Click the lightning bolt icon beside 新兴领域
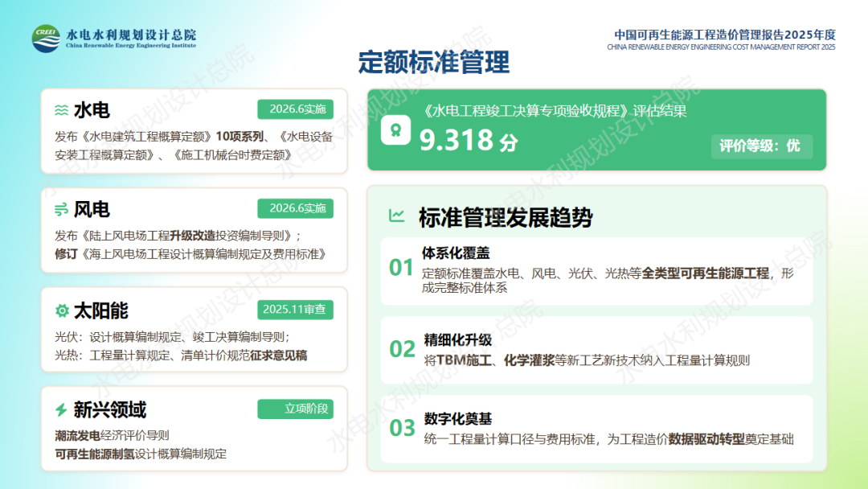 tap(61, 410)
